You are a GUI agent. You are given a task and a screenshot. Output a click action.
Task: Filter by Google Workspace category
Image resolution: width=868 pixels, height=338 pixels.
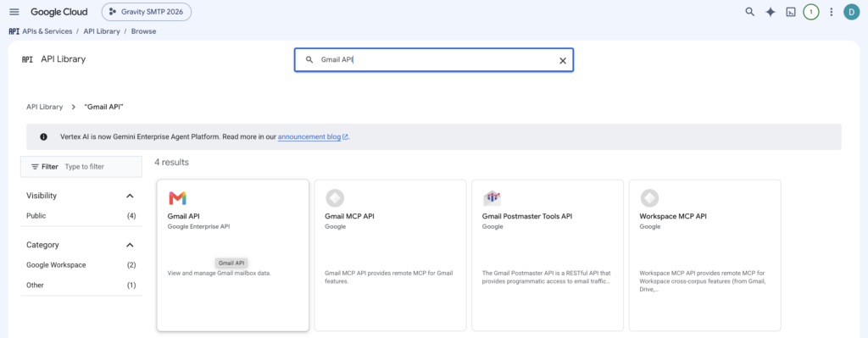coord(57,265)
